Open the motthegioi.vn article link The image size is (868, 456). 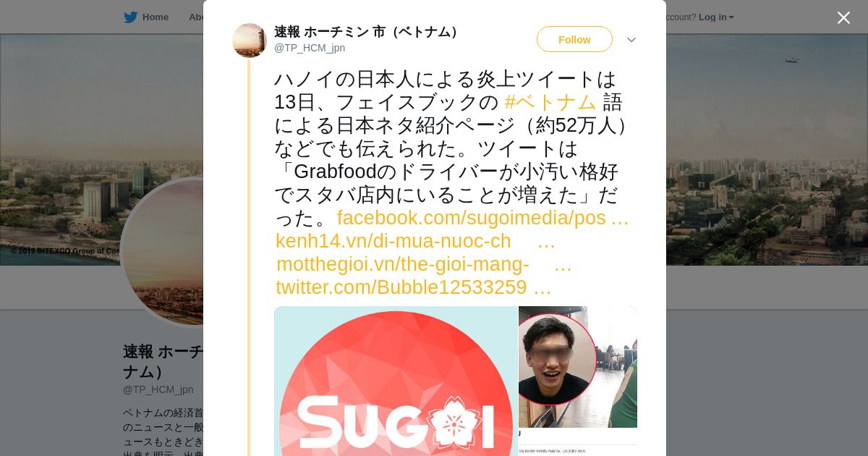[x=424, y=264]
